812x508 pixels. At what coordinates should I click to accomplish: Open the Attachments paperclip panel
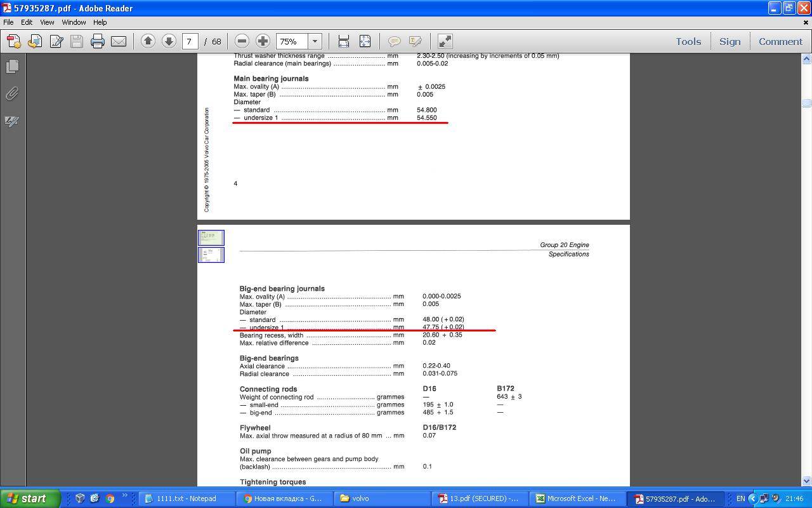coord(12,94)
